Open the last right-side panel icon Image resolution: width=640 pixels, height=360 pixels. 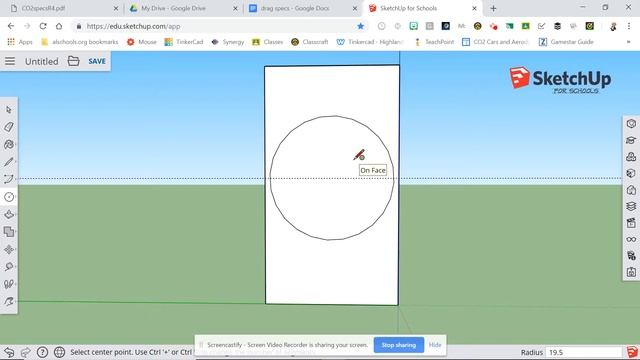tap(631, 272)
